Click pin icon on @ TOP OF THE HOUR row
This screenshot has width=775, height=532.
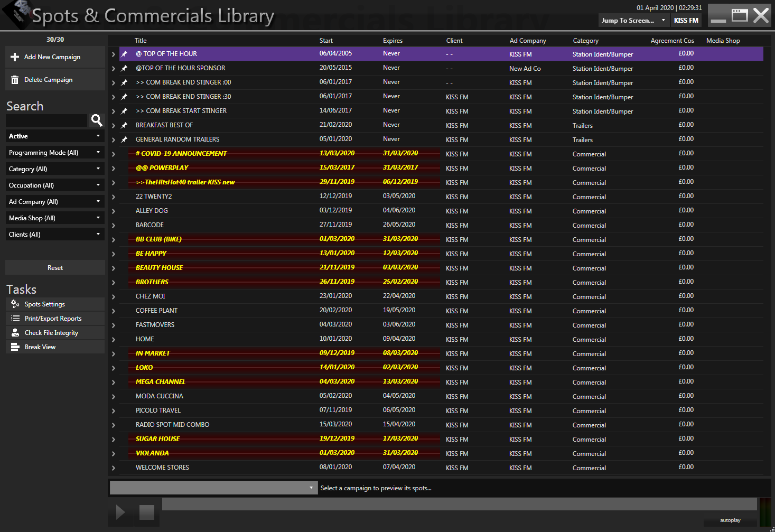(x=124, y=54)
